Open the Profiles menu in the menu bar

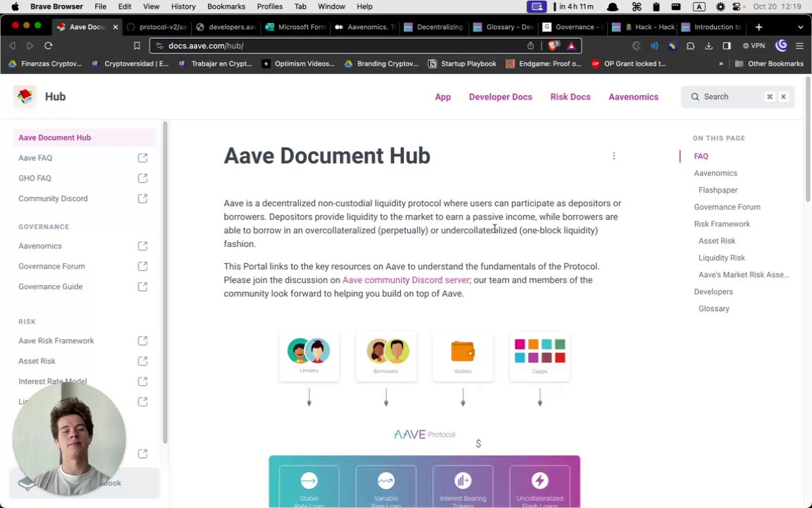[270, 7]
